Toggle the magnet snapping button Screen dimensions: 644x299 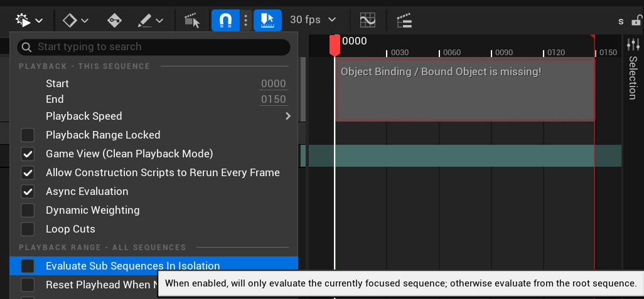225,20
